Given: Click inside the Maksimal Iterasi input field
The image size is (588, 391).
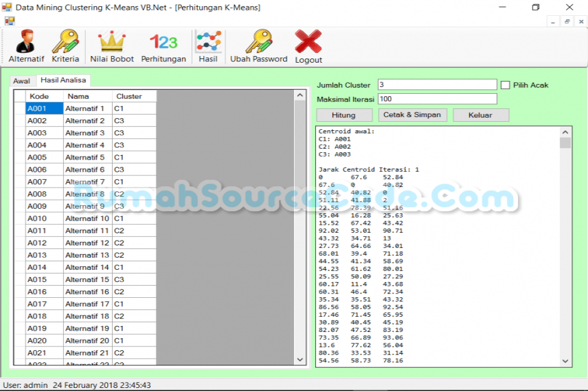Looking at the screenshot, I should coord(437,99).
